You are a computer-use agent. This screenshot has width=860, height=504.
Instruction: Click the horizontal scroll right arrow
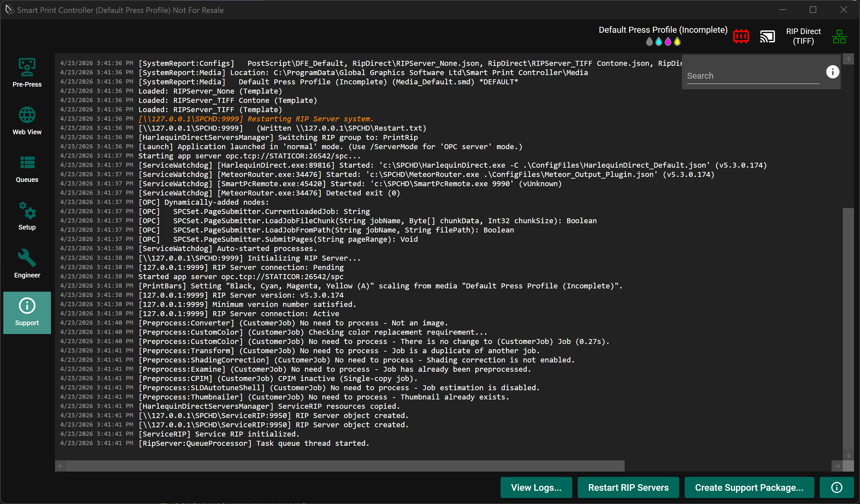[x=837, y=466]
